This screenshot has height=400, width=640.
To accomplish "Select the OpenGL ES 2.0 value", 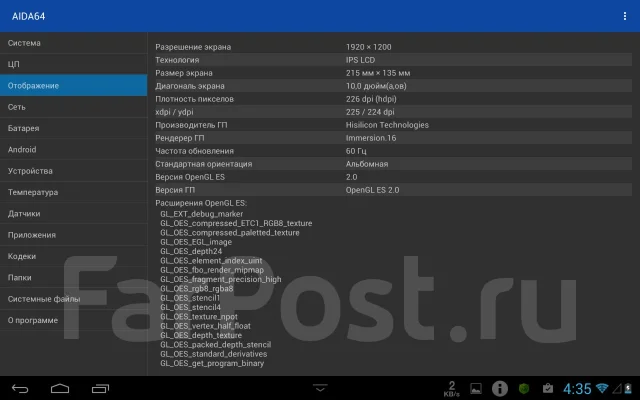I will pyautogui.click(x=372, y=190).
